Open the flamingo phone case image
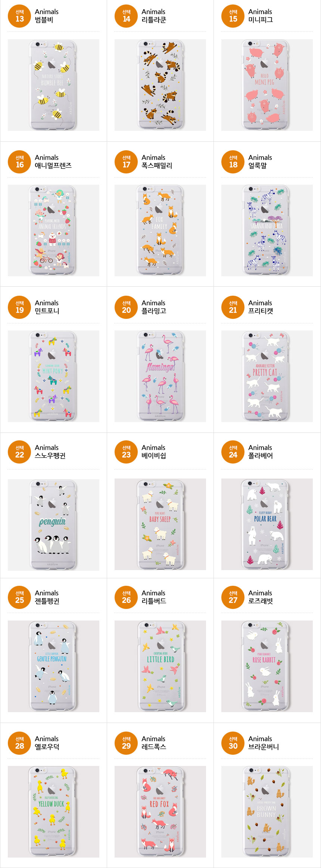321x868 pixels. click(160, 376)
